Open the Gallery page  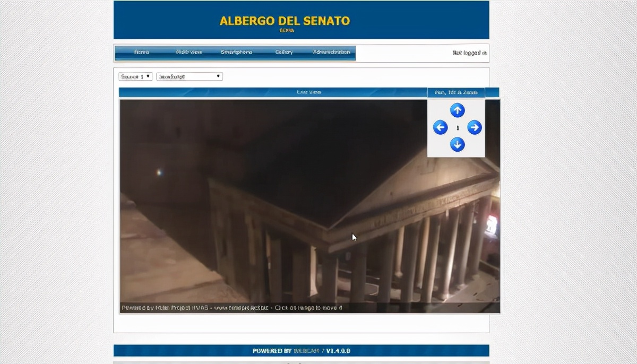[x=284, y=53]
